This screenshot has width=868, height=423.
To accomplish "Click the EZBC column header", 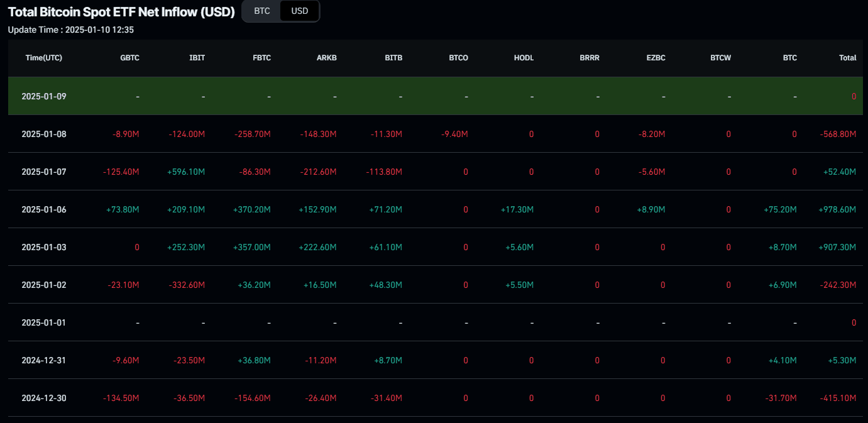I will pyautogui.click(x=656, y=58).
